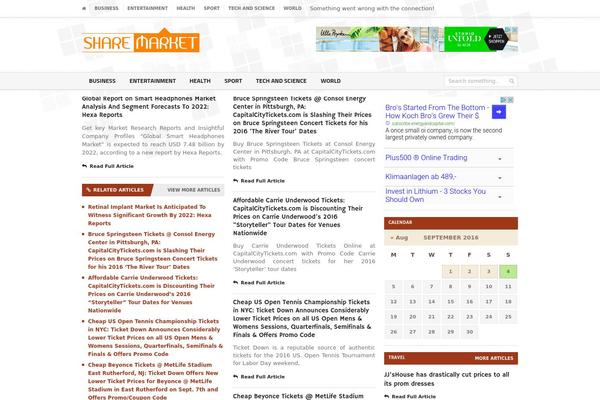Select World in main navigation
The image size is (600, 400).
331,81
